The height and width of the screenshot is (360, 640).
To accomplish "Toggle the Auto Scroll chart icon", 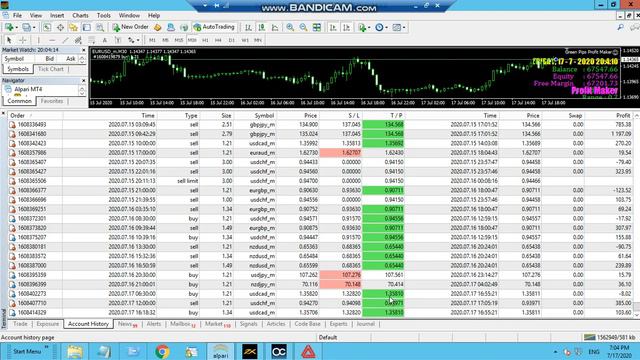I will tap(333, 27).
